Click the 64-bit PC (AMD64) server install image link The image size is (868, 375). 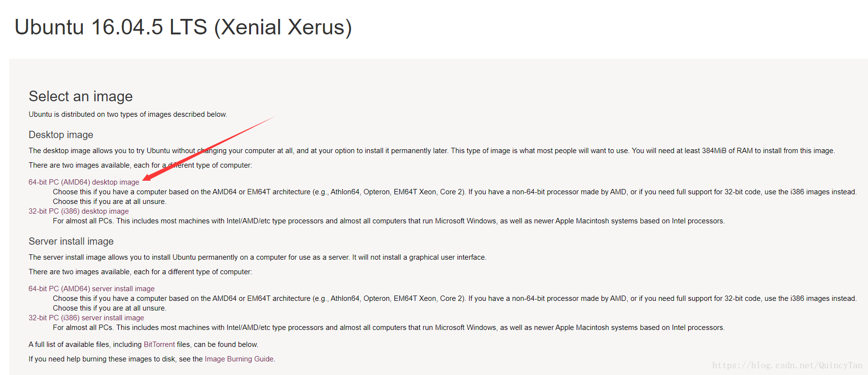[x=92, y=289]
